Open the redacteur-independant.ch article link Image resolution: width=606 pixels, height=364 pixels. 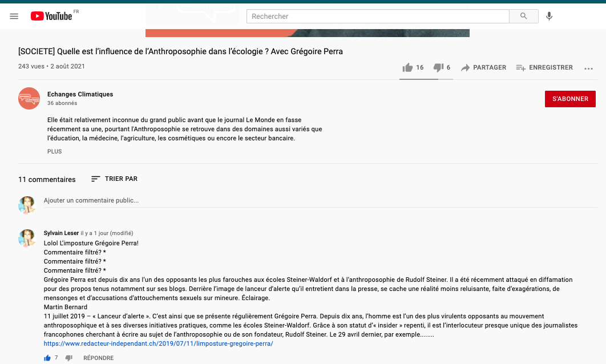pyautogui.click(x=158, y=343)
